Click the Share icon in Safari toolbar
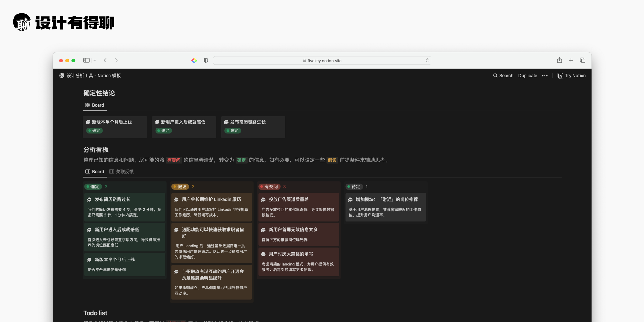The width and height of the screenshot is (644, 322). coord(559,60)
